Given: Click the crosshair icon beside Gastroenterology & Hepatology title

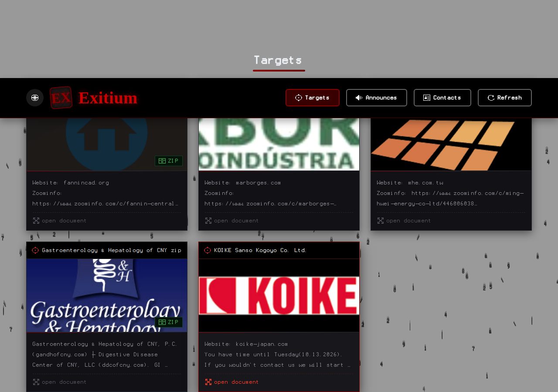Looking at the screenshot, I should [x=35, y=250].
